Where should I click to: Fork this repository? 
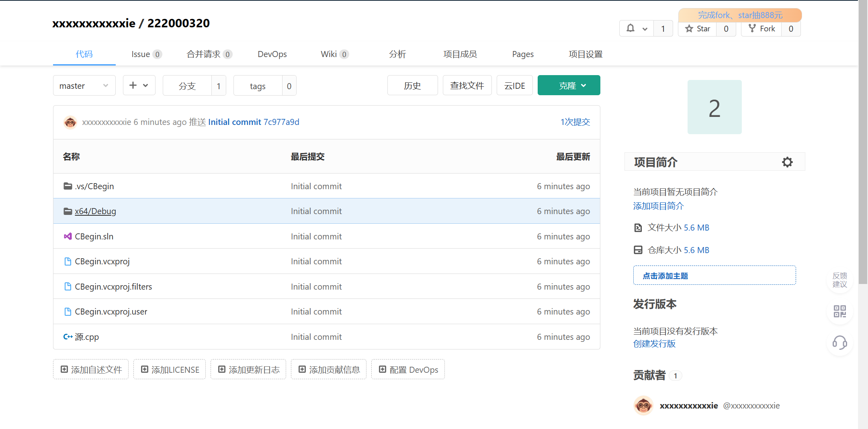[x=762, y=29]
